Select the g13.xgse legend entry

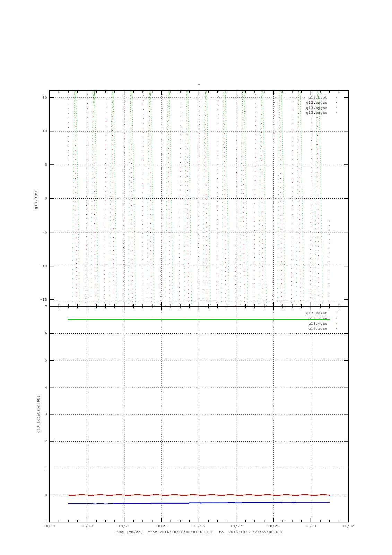(x=317, y=318)
